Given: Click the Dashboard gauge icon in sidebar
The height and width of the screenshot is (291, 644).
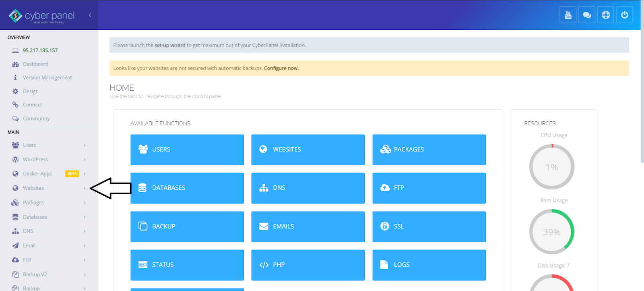Looking at the screenshot, I should pyautogui.click(x=15, y=64).
